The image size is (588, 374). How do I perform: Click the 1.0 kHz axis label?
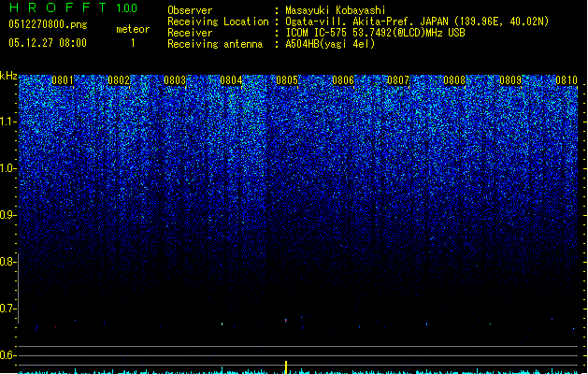point(7,168)
